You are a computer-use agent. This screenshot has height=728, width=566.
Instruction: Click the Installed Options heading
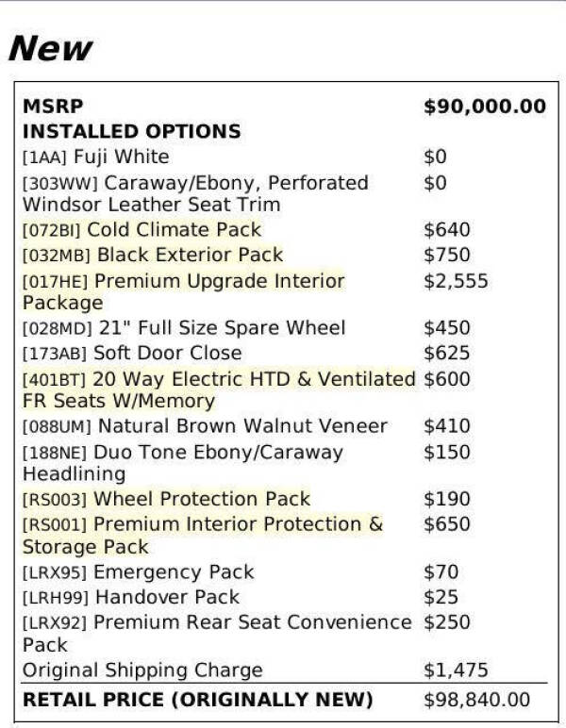coord(131,132)
